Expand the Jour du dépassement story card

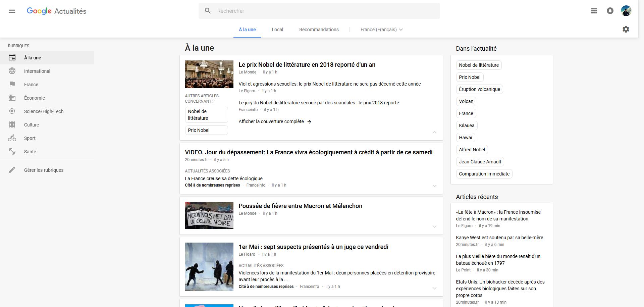point(434,186)
